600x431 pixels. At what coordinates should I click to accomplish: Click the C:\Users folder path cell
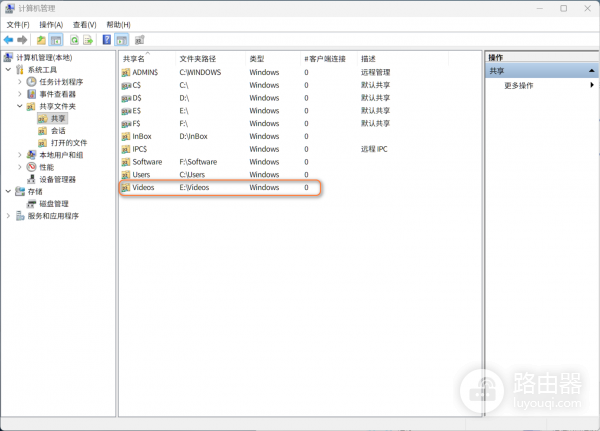pyautogui.click(x=192, y=175)
